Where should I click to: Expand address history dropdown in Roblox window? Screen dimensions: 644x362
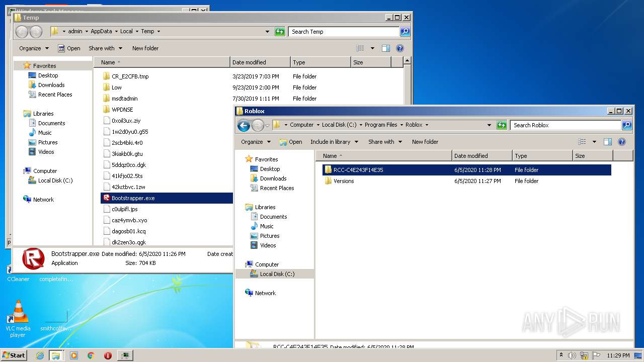pyautogui.click(x=489, y=125)
